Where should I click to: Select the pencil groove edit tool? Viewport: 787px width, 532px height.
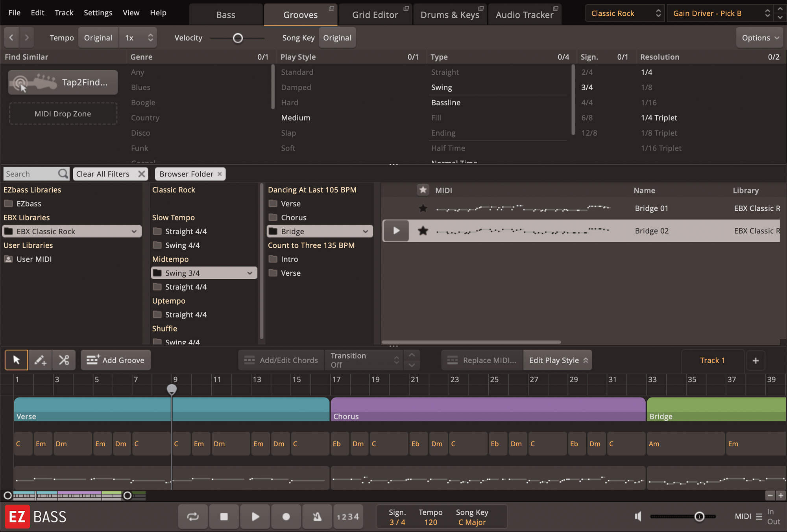tap(40, 360)
